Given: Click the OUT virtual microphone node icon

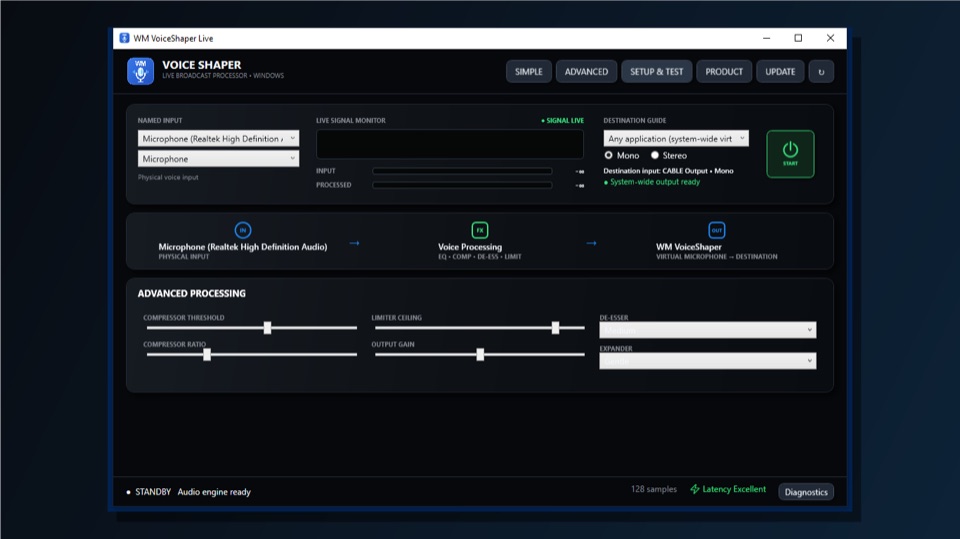Looking at the screenshot, I should (716, 230).
